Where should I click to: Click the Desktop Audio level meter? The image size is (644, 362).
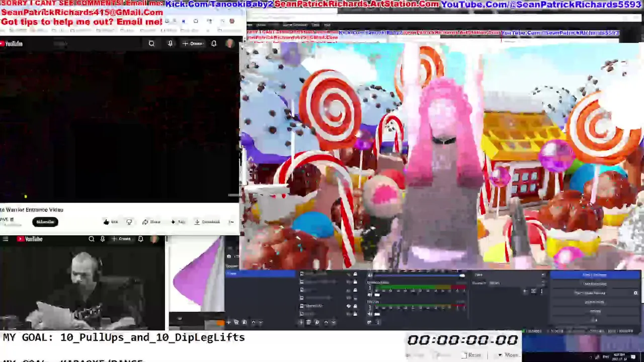(420, 287)
